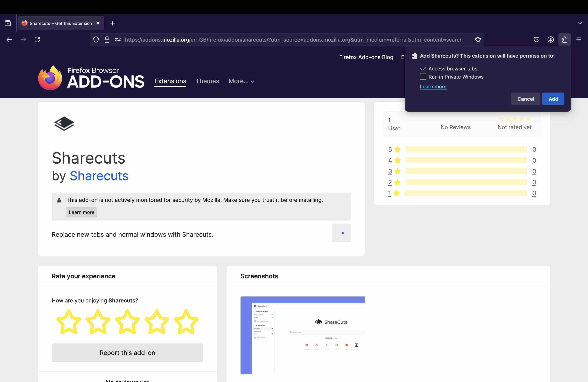This screenshot has height=382, width=588.
Task: Click the site permissions icon in address bar
Action: 118,39
